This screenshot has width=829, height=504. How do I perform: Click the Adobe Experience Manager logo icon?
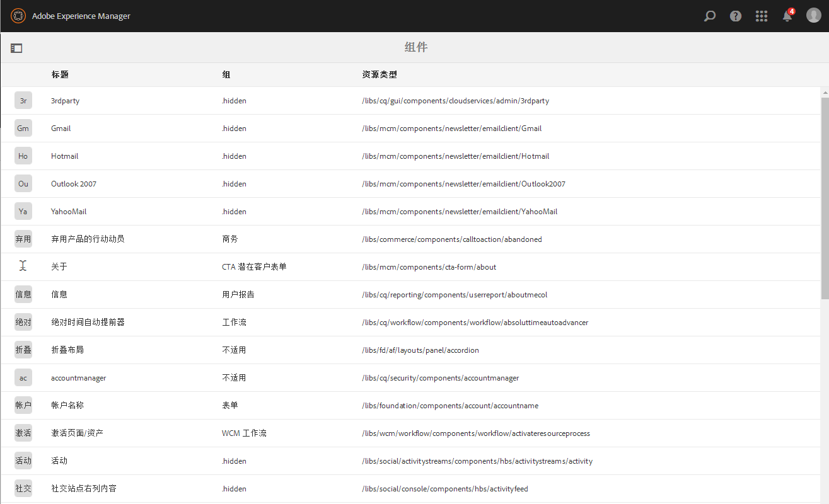(x=18, y=16)
